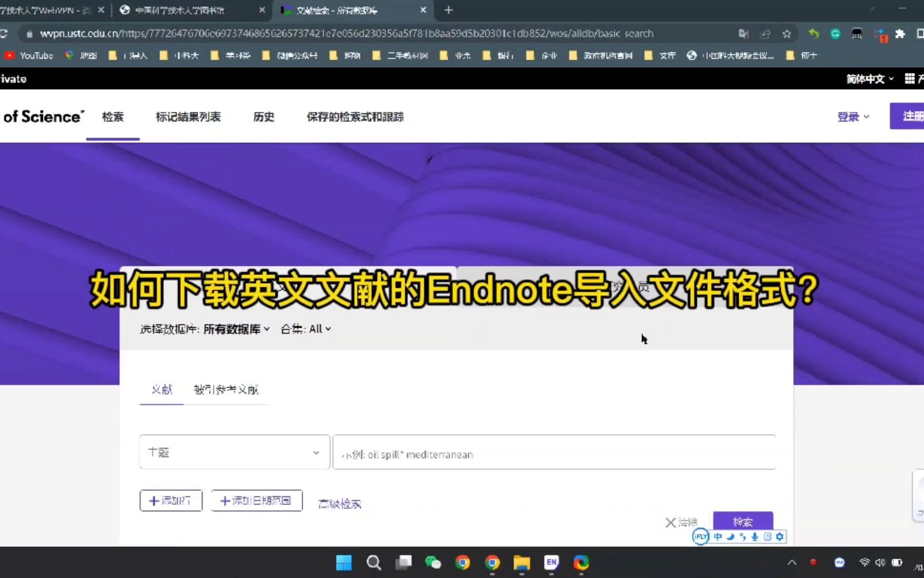Open the 合集: All collection dropdown
This screenshot has height=578, width=924.
305,329
